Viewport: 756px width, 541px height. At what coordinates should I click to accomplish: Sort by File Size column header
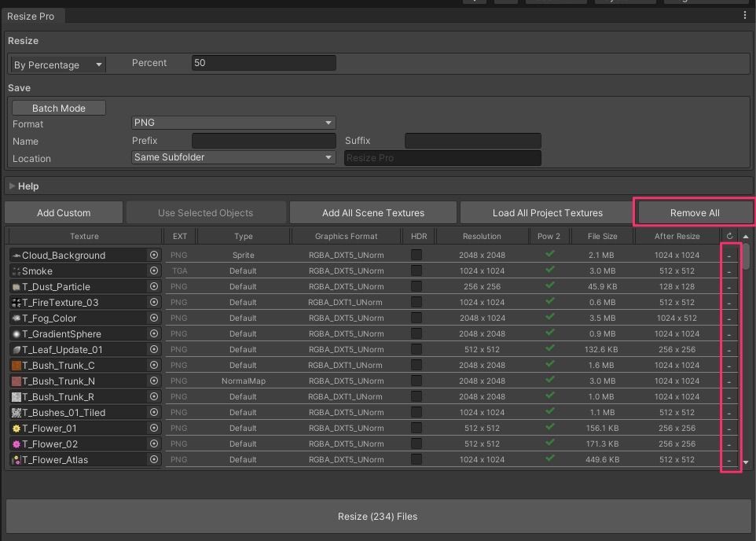(602, 236)
